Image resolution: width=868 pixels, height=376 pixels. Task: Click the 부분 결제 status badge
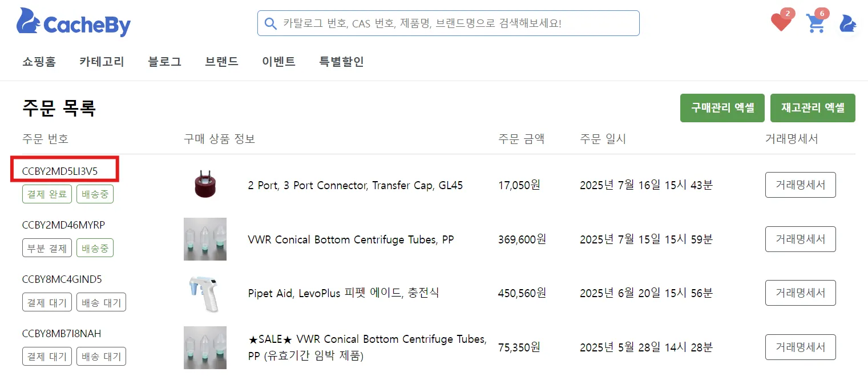(x=47, y=249)
